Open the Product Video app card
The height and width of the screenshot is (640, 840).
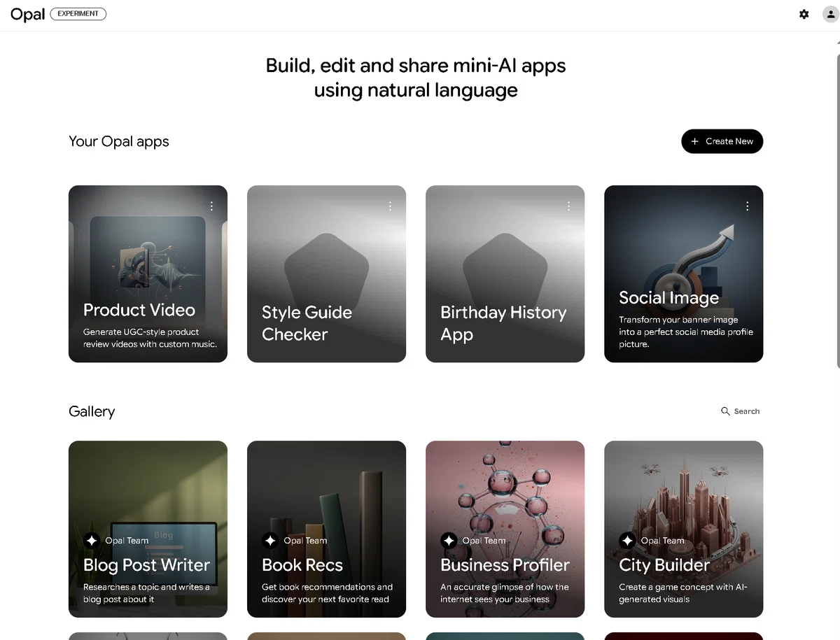[148, 273]
